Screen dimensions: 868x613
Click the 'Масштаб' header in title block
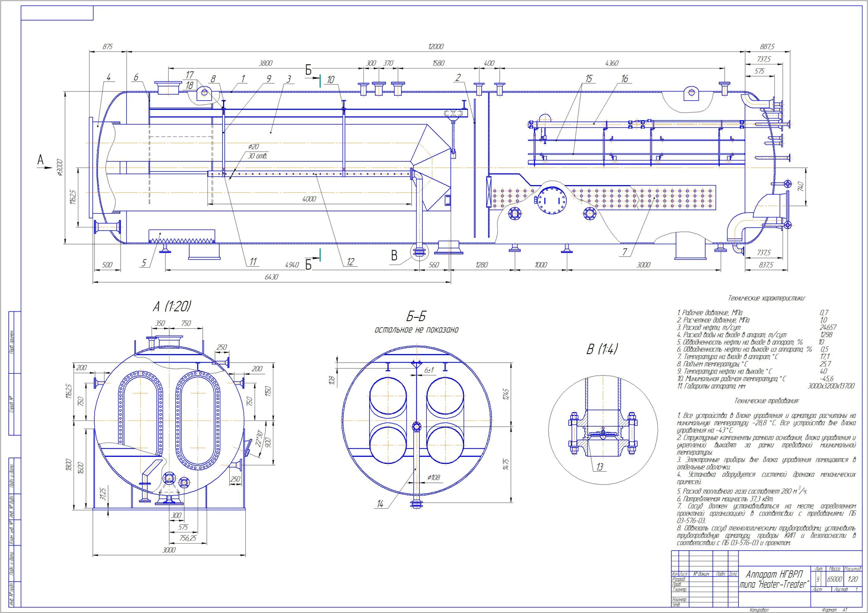tap(852, 569)
